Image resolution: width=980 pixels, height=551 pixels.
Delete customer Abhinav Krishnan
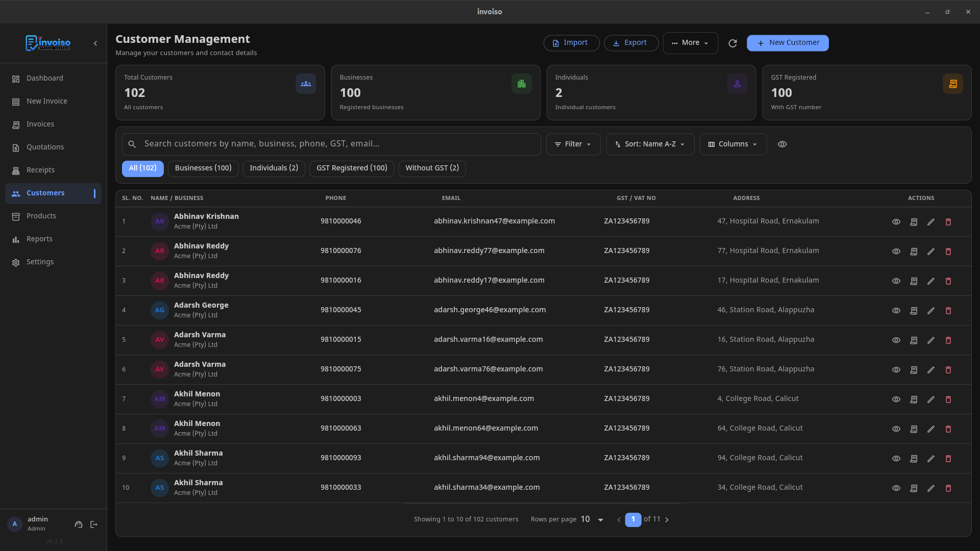pos(948,222)
